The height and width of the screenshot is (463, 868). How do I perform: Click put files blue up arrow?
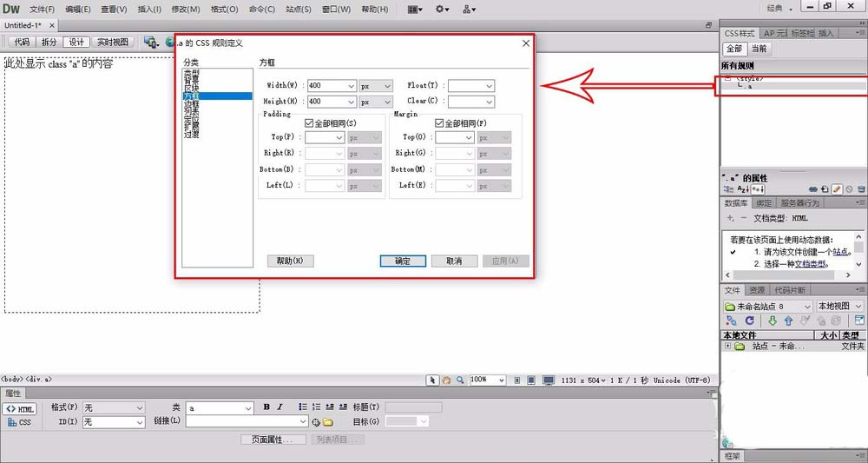pyautogui.click(x=789, y=321)
